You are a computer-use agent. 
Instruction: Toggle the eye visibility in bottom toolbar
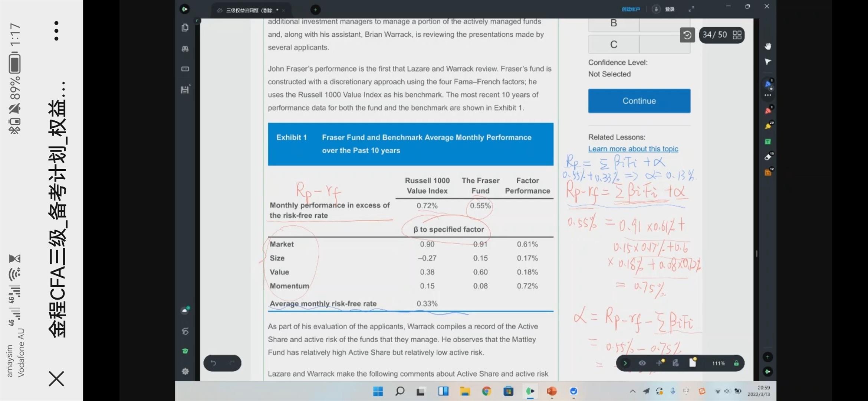pos(642,363)
